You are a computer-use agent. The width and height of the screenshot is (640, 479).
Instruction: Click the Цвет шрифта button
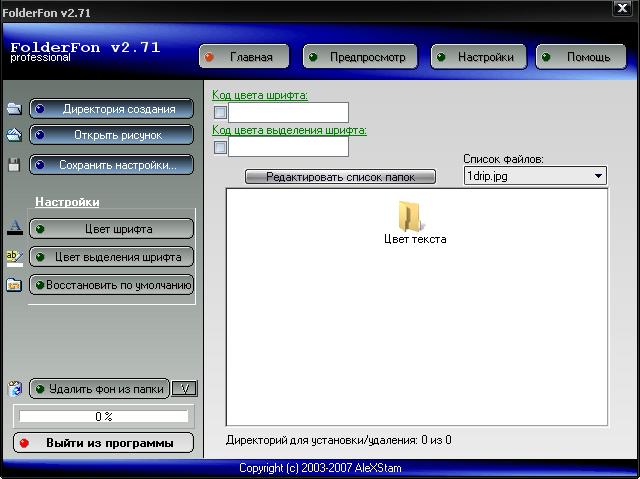[x=111, y=229]
